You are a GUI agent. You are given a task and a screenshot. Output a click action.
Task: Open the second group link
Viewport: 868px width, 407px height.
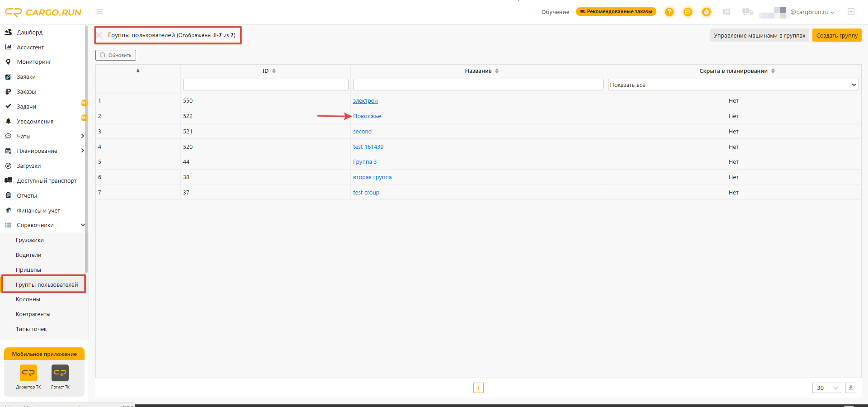362,132
